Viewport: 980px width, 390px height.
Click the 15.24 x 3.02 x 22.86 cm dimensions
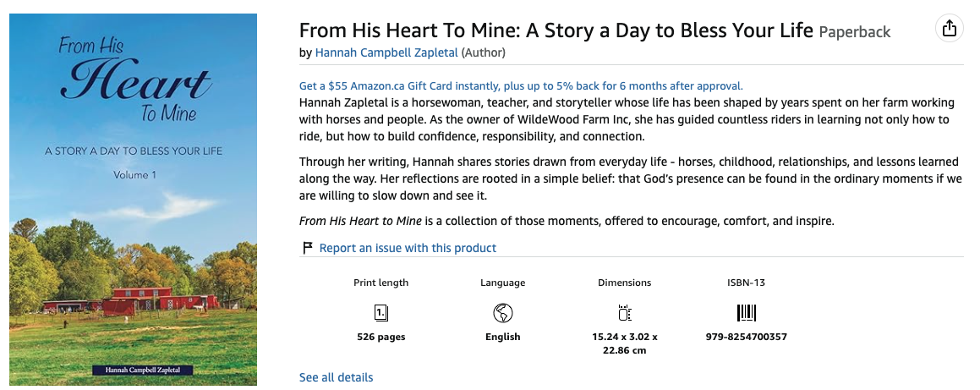624,343
